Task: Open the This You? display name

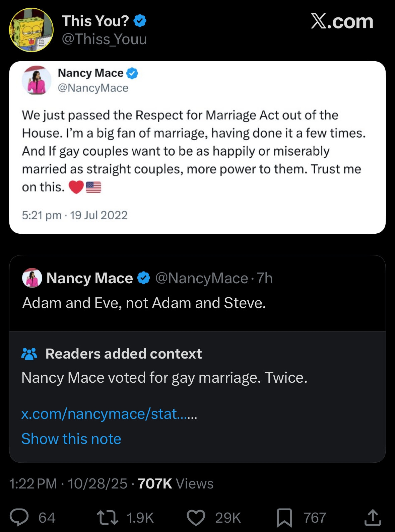Action: click(95, 21)
